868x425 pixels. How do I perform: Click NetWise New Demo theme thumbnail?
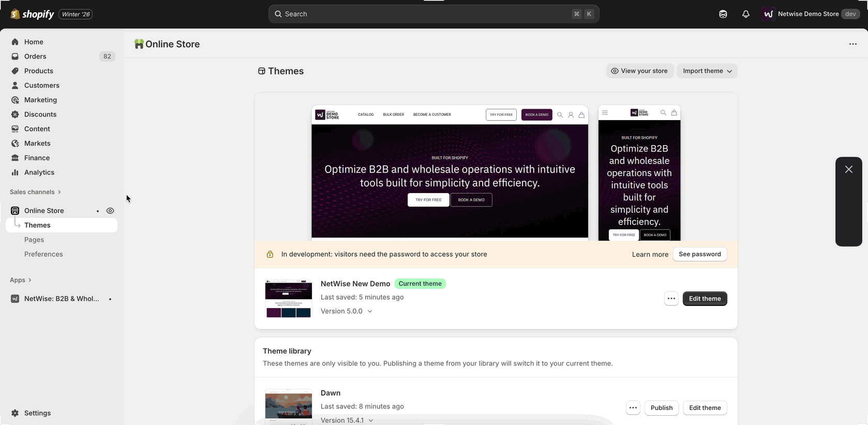pos(289,299)
